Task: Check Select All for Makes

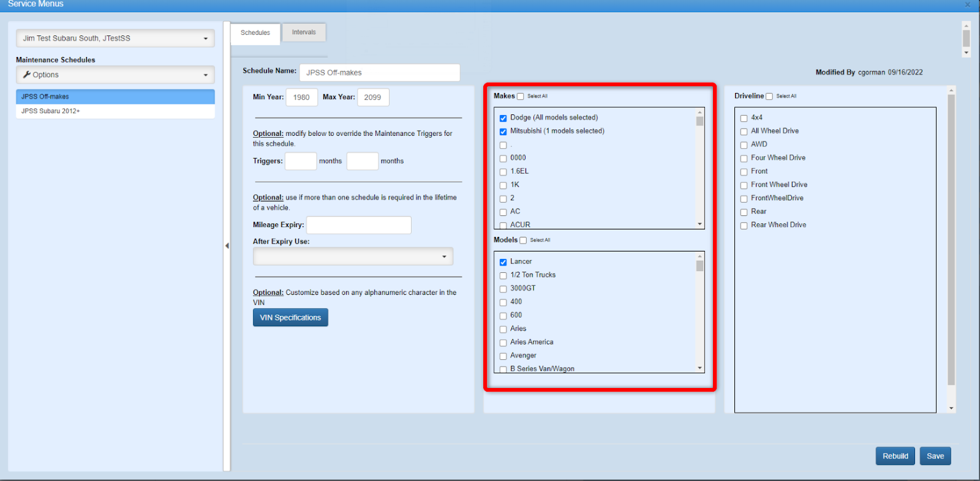Action: 521,96
